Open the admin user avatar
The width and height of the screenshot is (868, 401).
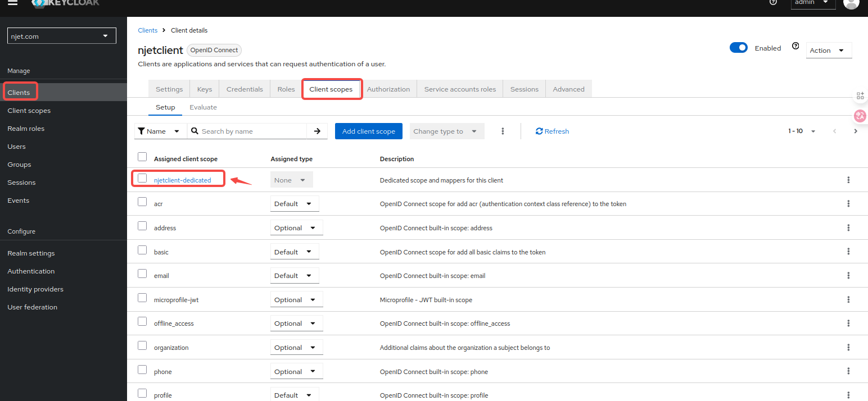[x=851, y=3]
